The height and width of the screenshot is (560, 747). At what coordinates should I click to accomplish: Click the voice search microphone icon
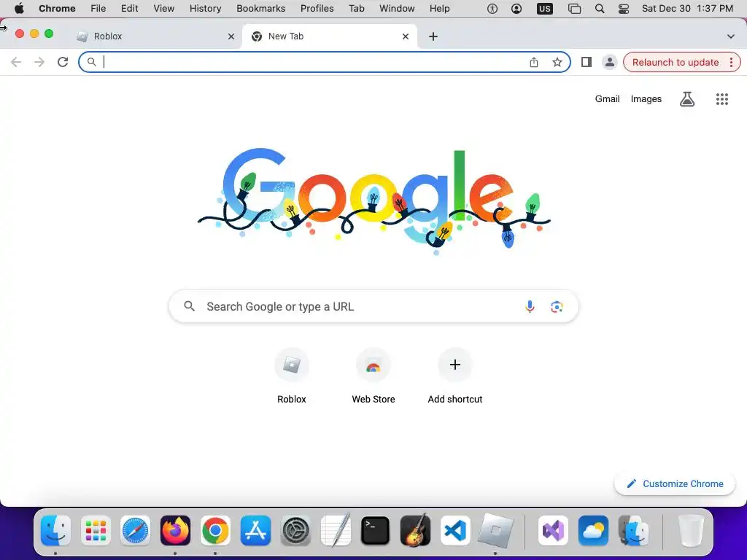click(x=530, y=306)
